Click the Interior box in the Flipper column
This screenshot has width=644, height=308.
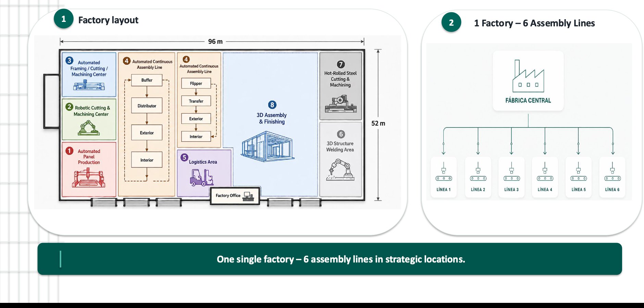(196, 137)
